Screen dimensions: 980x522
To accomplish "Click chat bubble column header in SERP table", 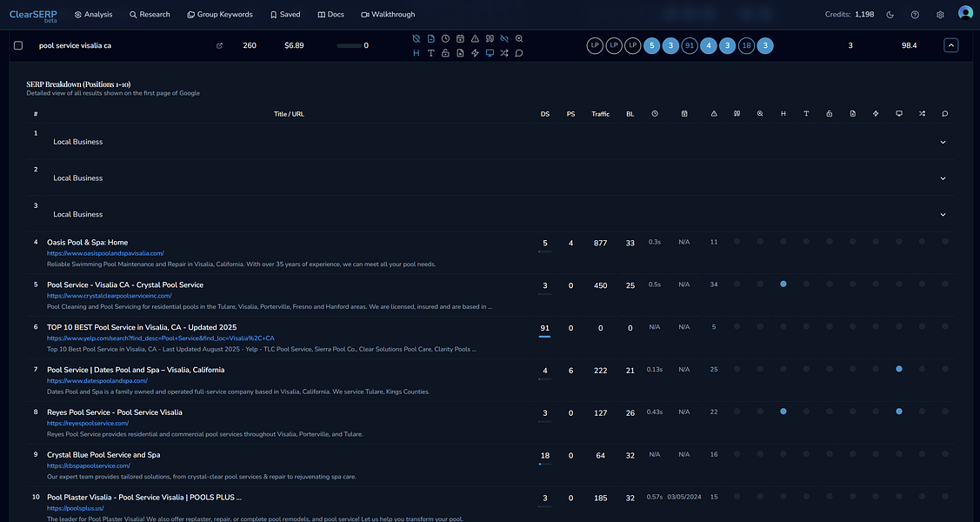I will (945, 114).
